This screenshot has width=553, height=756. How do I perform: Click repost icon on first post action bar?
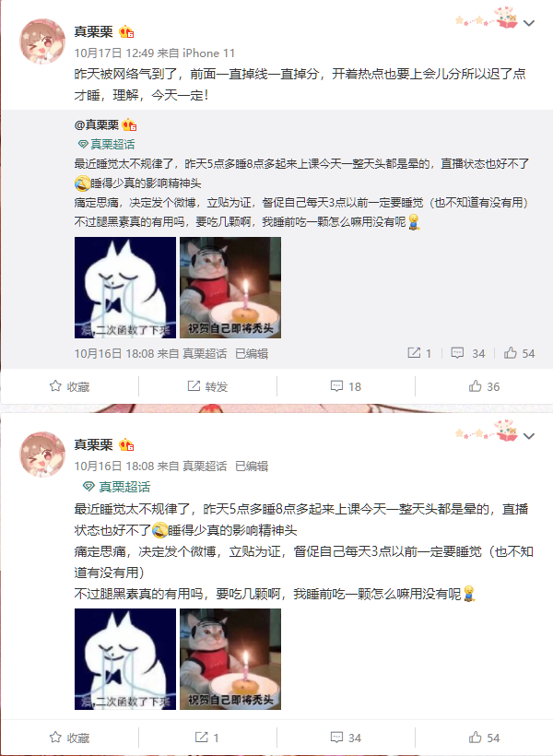194,386
